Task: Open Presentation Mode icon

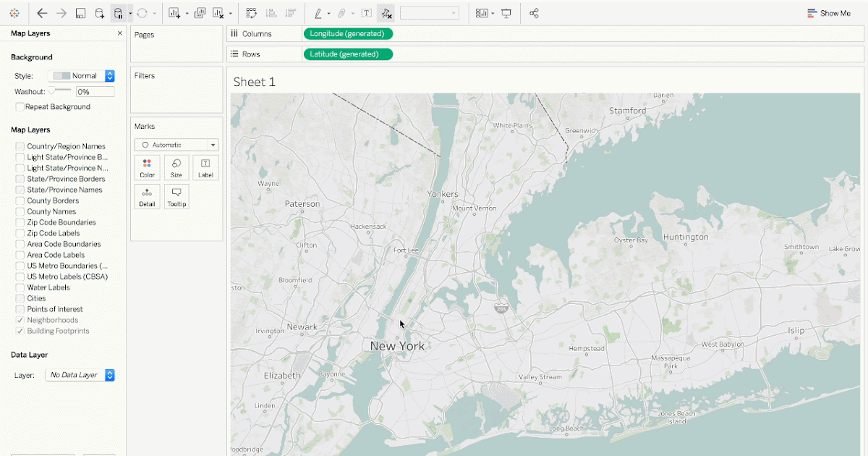Action: pyautogui.click(x=506, y=13)
